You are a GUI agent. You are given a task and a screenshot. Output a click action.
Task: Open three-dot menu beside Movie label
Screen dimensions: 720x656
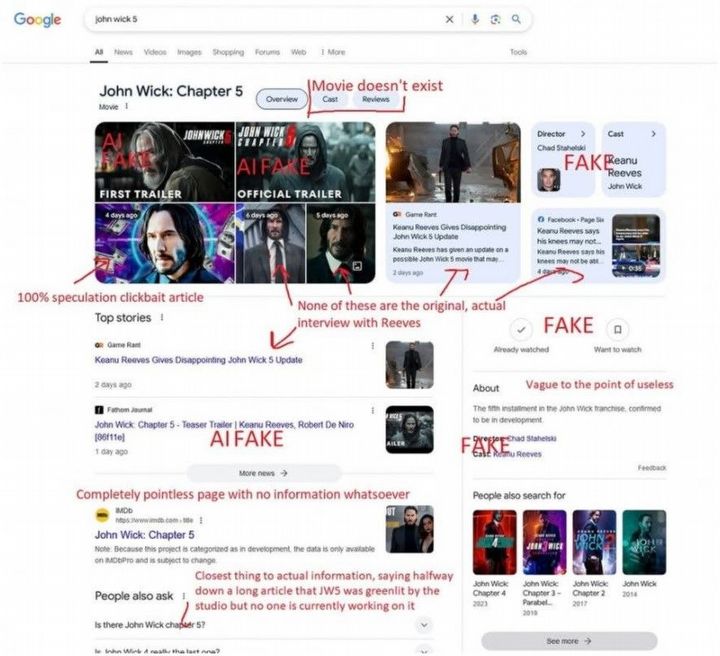coord(127,107)
